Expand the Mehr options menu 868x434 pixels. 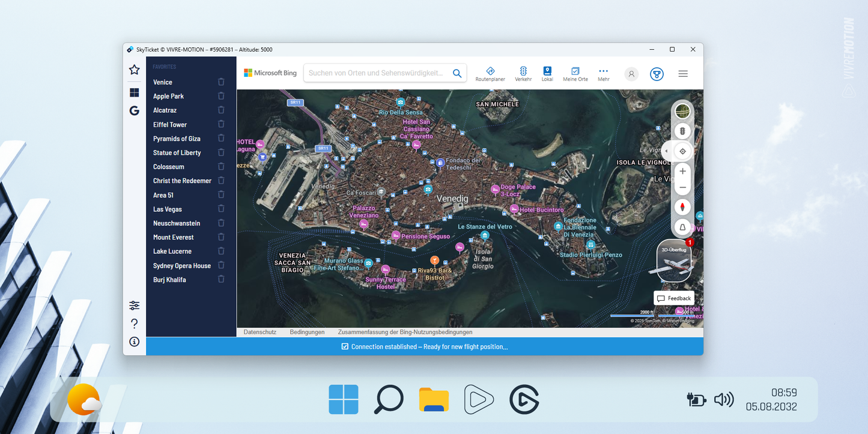[x=603, y=73]
